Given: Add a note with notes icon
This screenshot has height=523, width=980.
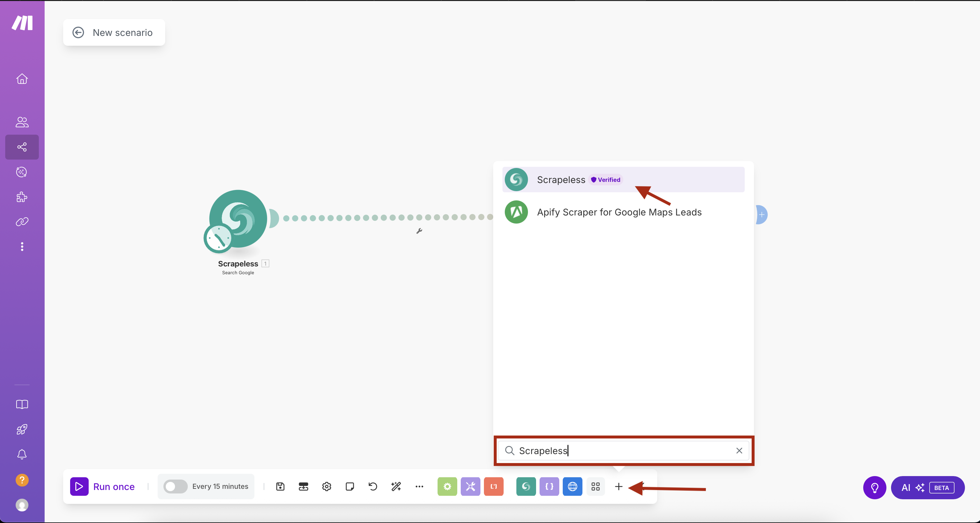Looking at the screenshot, I should (350, 487).
